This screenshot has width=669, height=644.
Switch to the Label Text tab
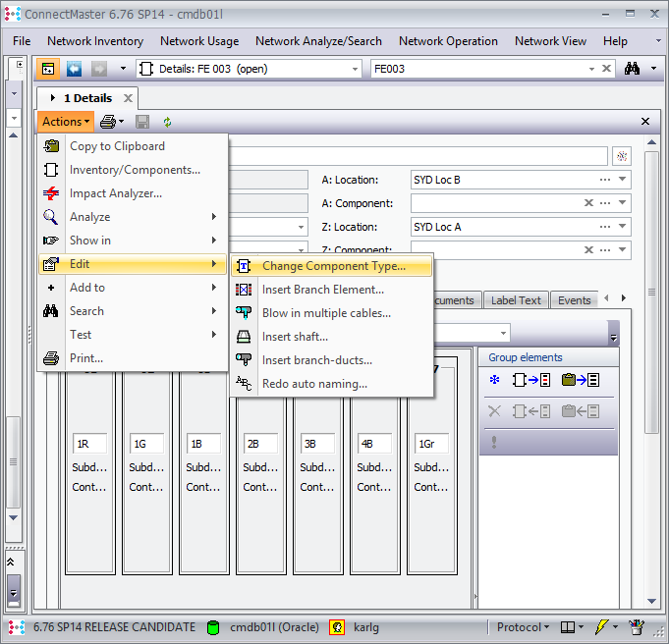516,300
